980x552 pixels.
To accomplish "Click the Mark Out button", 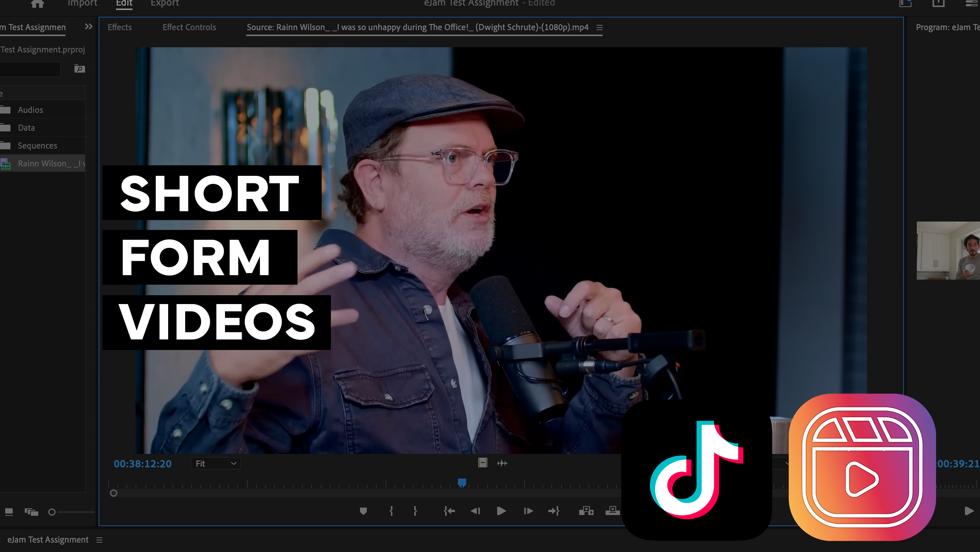I will [x=415, y=511].
